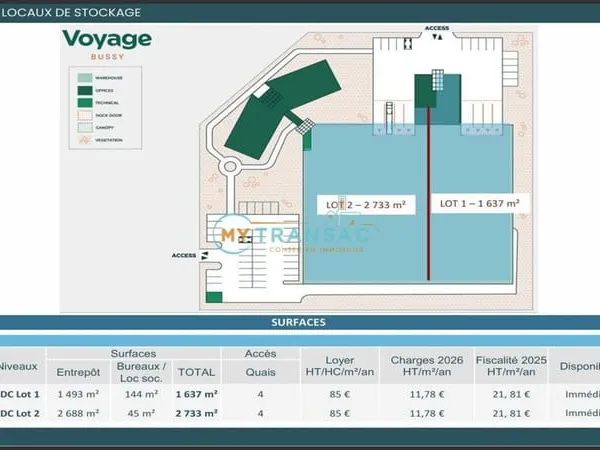Click the My Transac watermark logo

291,234
